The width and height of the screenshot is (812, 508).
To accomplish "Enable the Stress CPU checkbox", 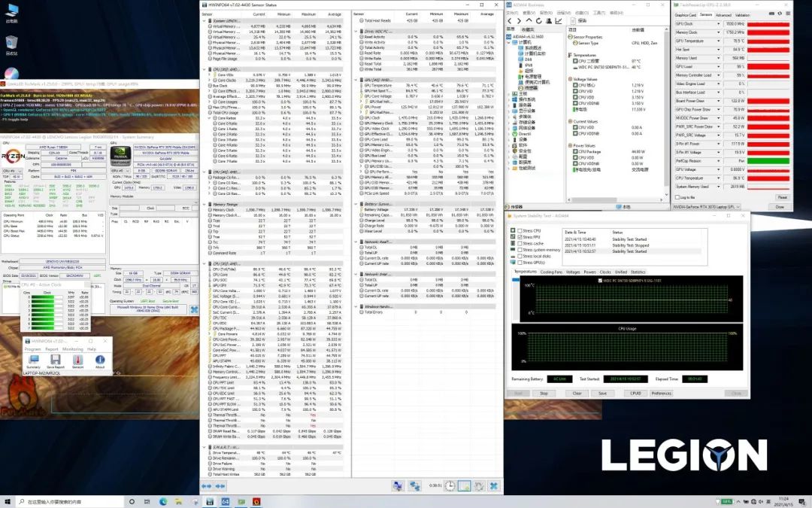I will [520, 230].
